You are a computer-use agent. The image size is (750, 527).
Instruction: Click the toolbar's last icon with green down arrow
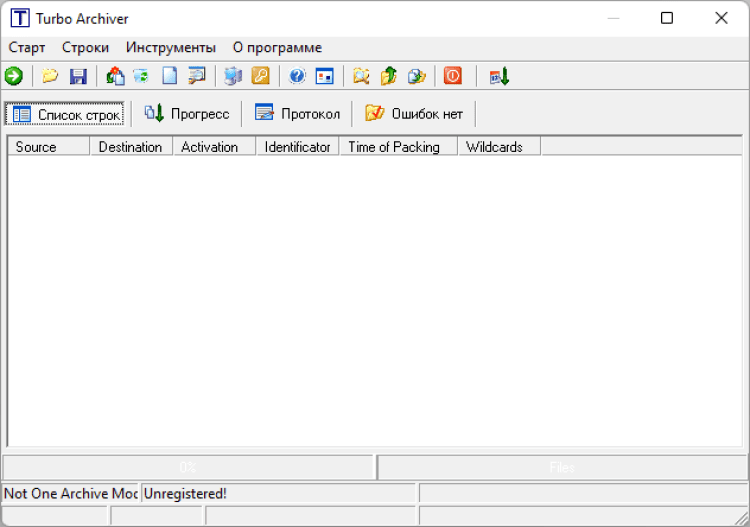(499, 77)
